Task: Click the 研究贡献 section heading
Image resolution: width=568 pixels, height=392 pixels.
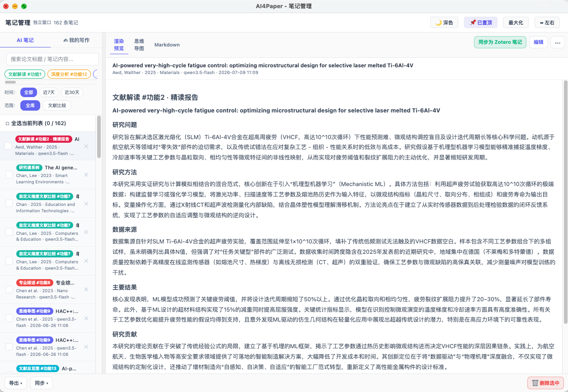Action: (125, 334)
